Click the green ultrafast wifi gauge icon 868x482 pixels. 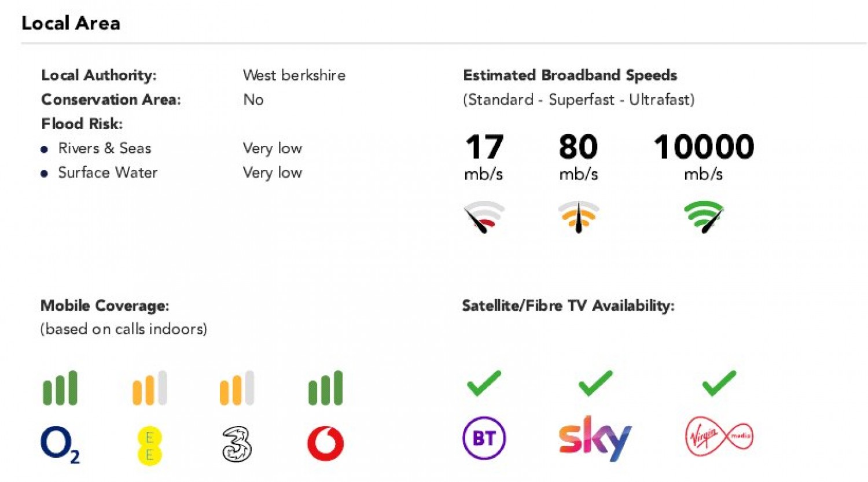(x=704, y=216)
